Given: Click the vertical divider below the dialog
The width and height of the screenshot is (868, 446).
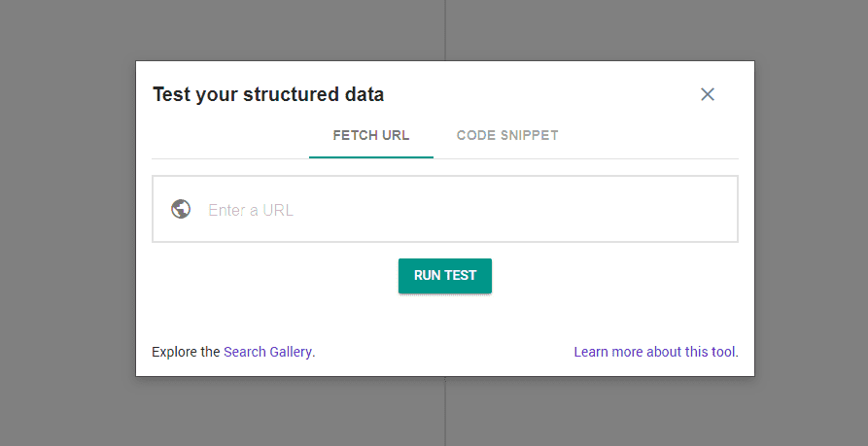Looking at the screenshot, I should pos(445,411).
